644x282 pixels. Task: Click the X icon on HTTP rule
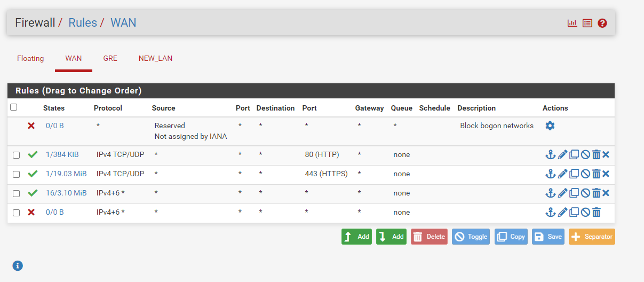(x=606, y=155)
